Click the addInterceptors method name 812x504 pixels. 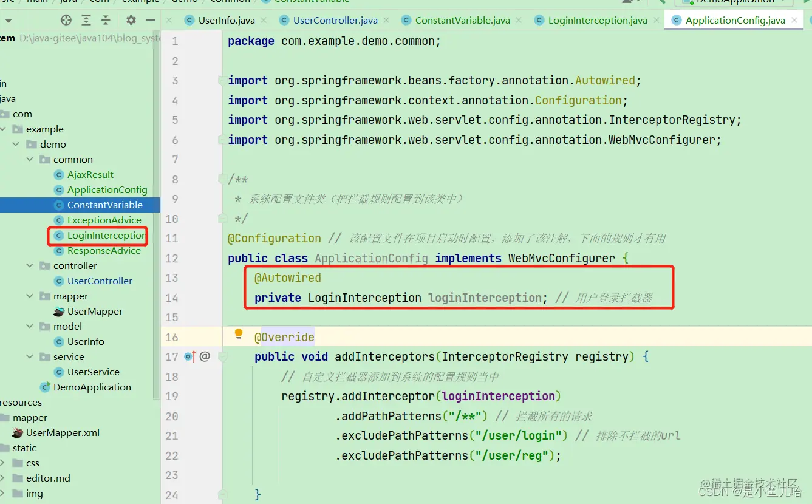(x=385, y=356)
